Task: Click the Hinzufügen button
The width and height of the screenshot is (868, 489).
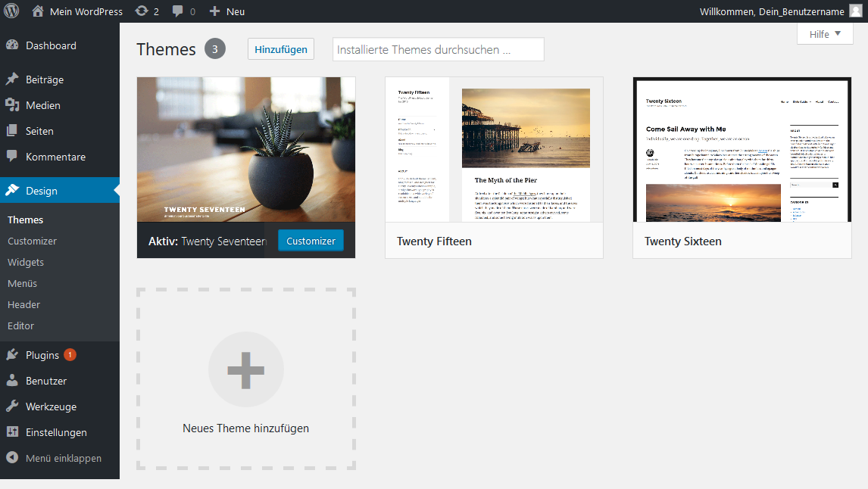Action: [281, 48]
